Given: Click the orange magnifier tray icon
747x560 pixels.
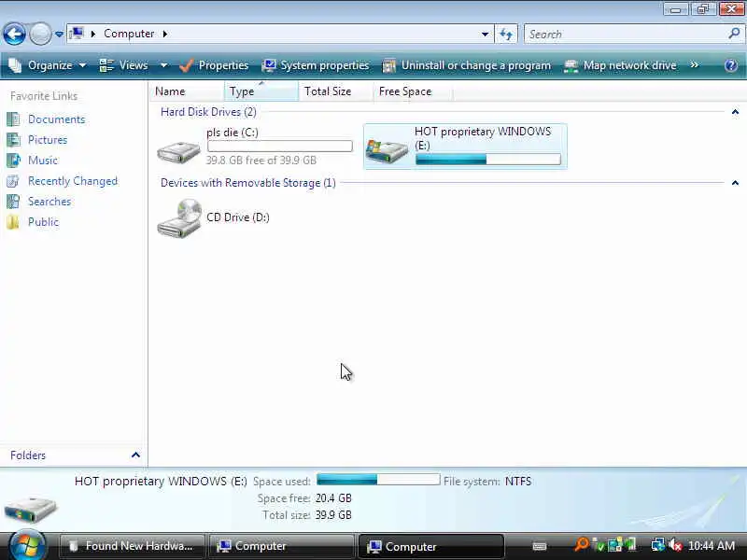Looking at the screenshot, I should pyautogui.click(x=581, y=544).
